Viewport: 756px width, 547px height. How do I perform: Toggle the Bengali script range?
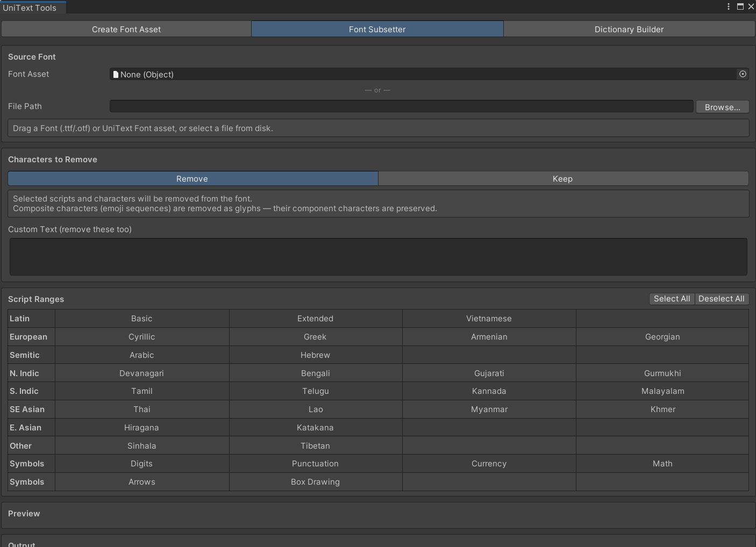tap(316, 373)
